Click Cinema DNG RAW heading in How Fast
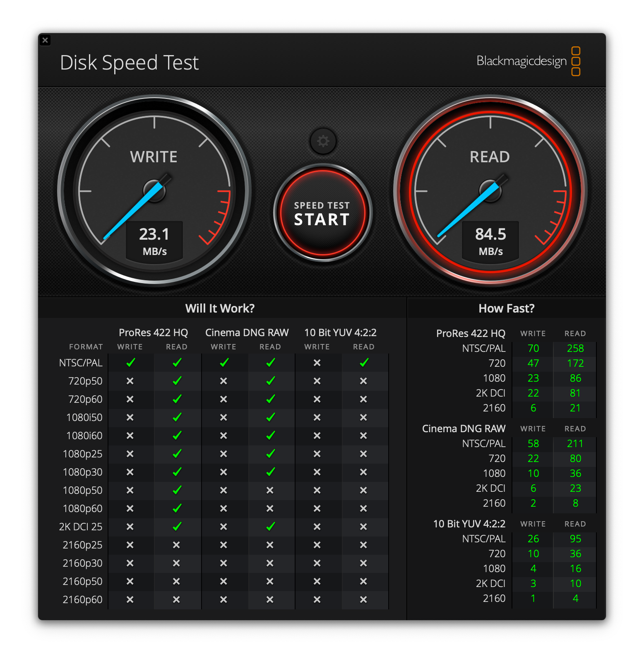This screenshot has width=644, height=664. pyautogui.click(x=464, y=429)
